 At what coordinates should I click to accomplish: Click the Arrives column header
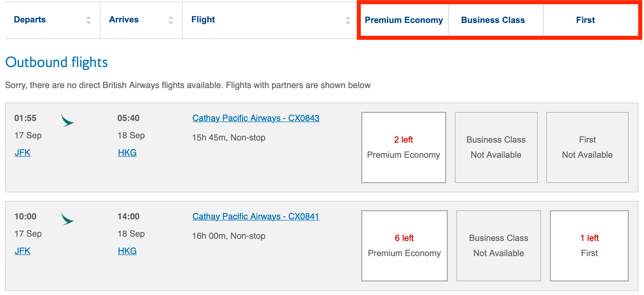click(x=124, y=20)
